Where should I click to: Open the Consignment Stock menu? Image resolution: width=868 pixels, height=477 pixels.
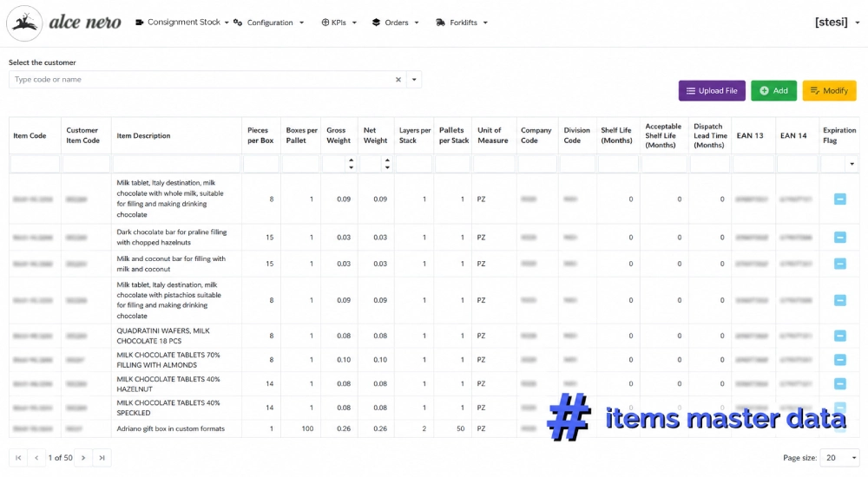tap(182, 23)
